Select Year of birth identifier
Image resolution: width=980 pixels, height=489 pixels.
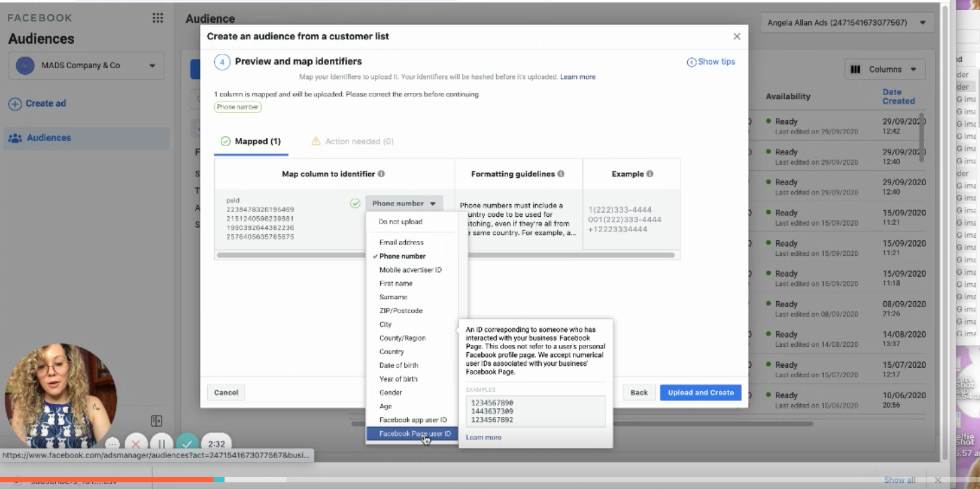[x=398, y=379]
